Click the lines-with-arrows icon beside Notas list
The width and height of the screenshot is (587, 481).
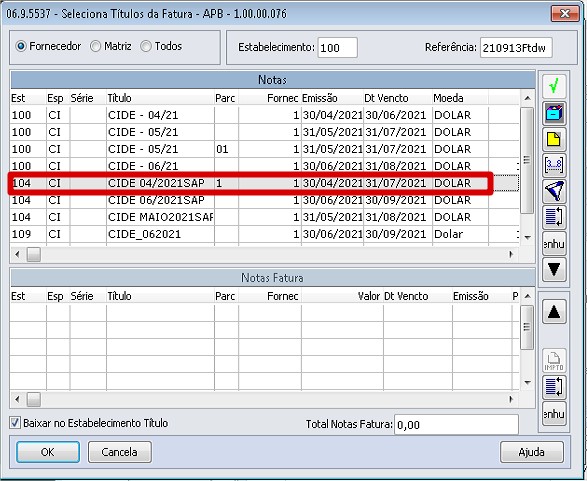point(554,217)
